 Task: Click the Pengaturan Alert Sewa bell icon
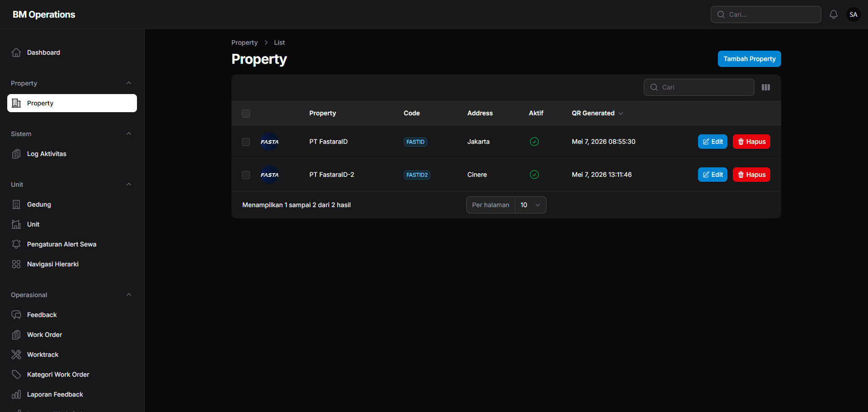pyautogui.click(x=16, y=244)
